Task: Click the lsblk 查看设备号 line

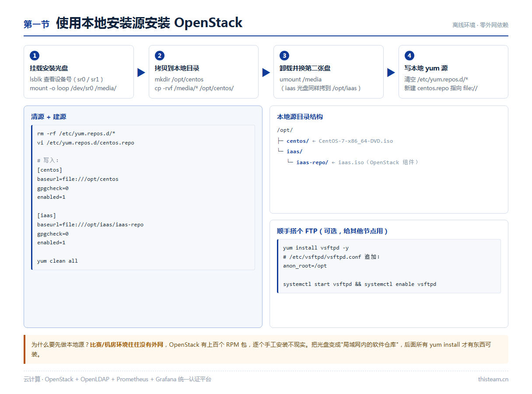Action: coord(66,79)
